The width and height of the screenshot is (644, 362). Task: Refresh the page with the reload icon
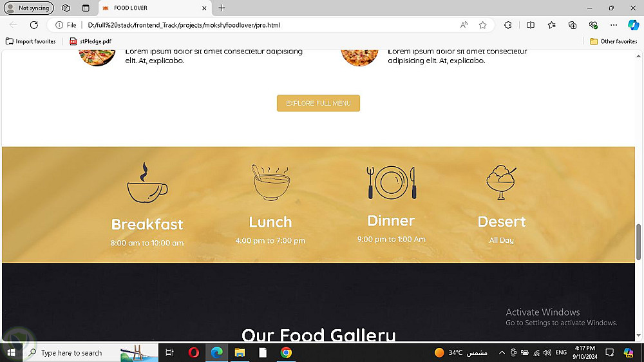point(34,25)
